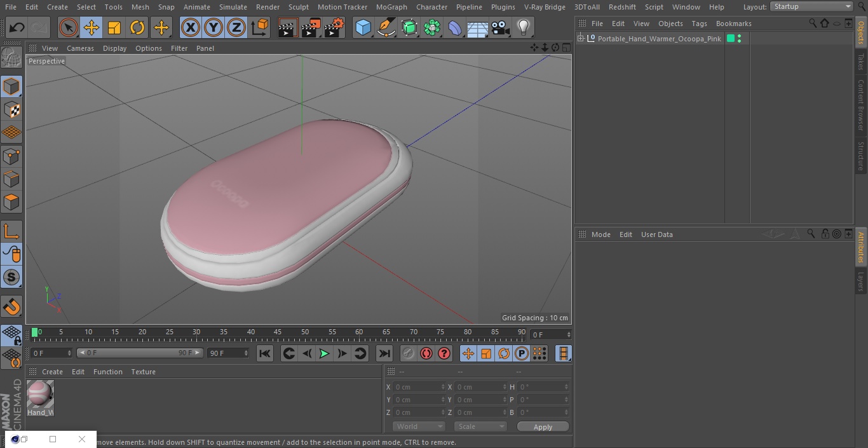Toggle X axis lock
The width and height of the screenshot is (868, 448).
[x=191, y=27]
